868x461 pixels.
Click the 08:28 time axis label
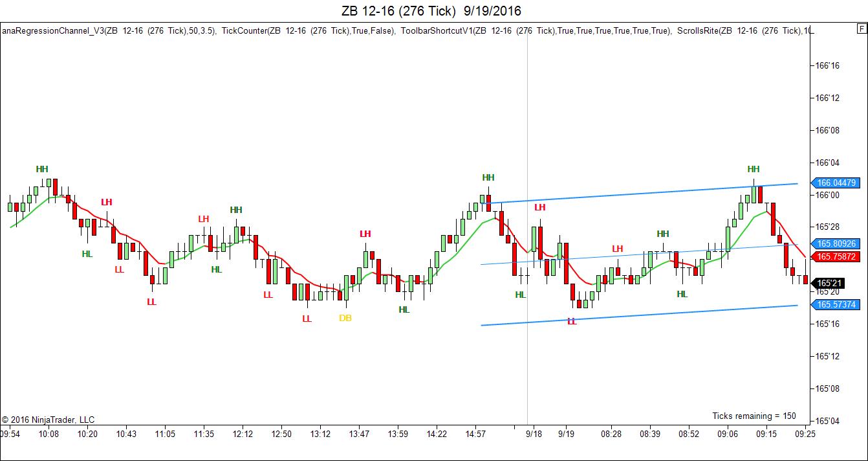click(x=611, y=434)
